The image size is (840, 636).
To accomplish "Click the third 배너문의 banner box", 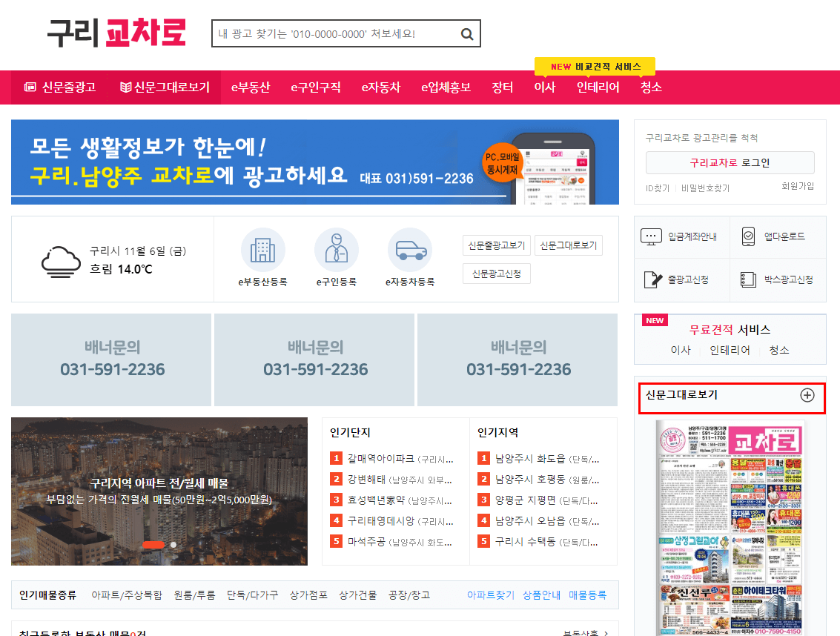I will 517,360.
